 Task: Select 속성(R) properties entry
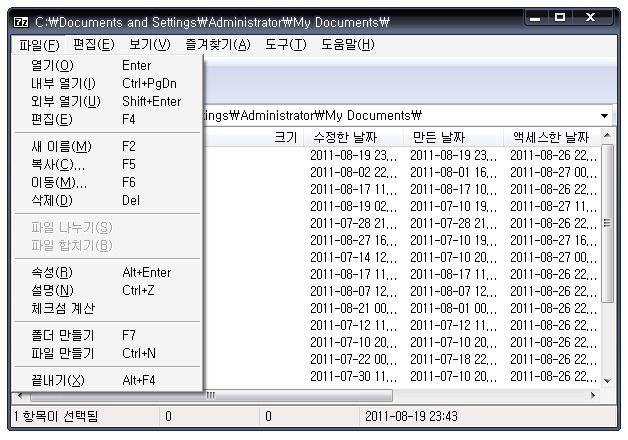point(107,272)
